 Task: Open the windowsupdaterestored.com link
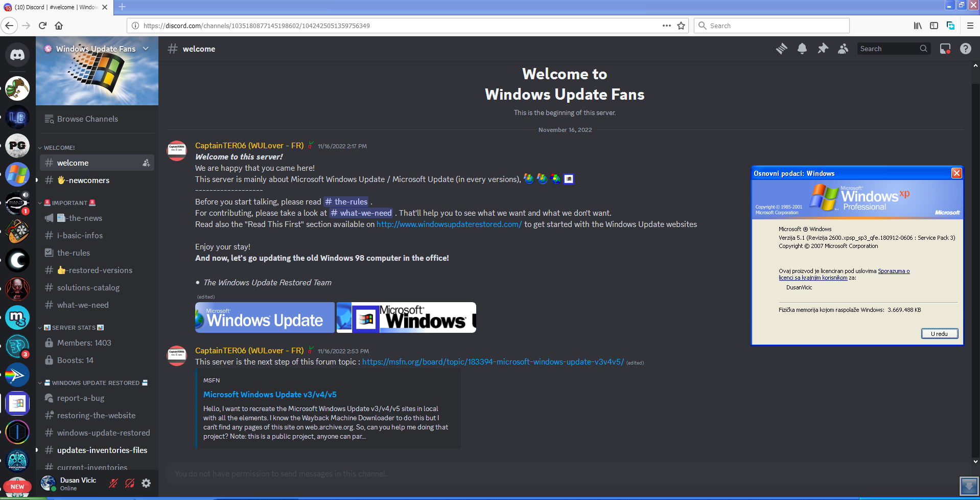pos(449,224)
